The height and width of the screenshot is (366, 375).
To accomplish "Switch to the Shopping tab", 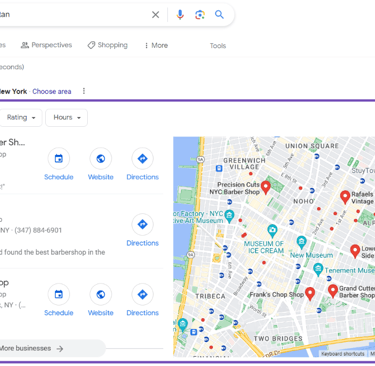I will tap(107, 45).
